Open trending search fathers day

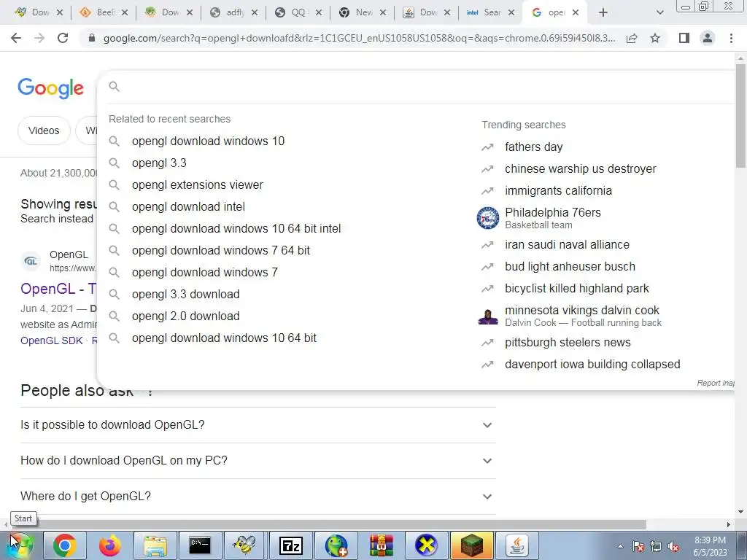533,147
